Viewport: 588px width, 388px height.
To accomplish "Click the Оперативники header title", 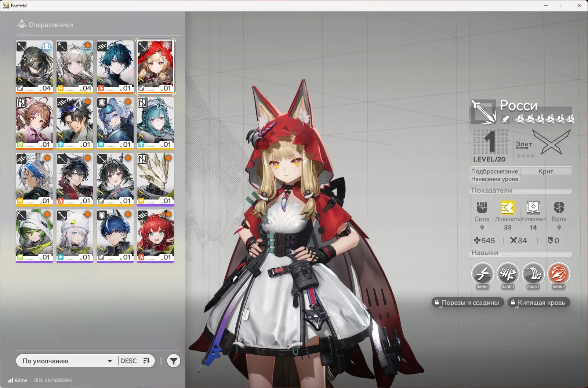I will coord(51,25).
